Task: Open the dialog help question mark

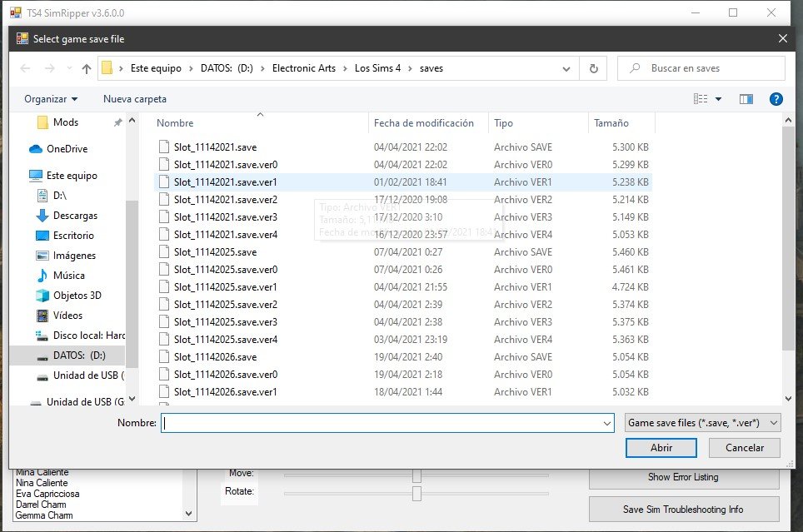Action: (776, 99)
